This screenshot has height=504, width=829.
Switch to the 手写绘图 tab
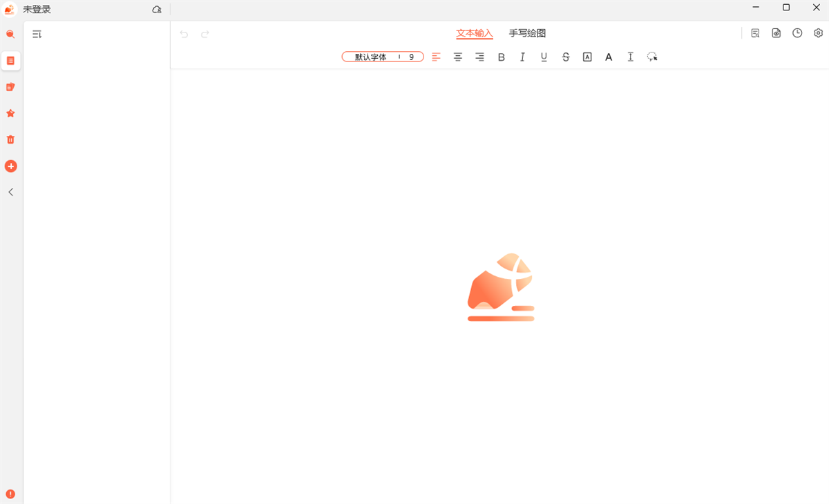pyautogui.click(x=527, y=33)
